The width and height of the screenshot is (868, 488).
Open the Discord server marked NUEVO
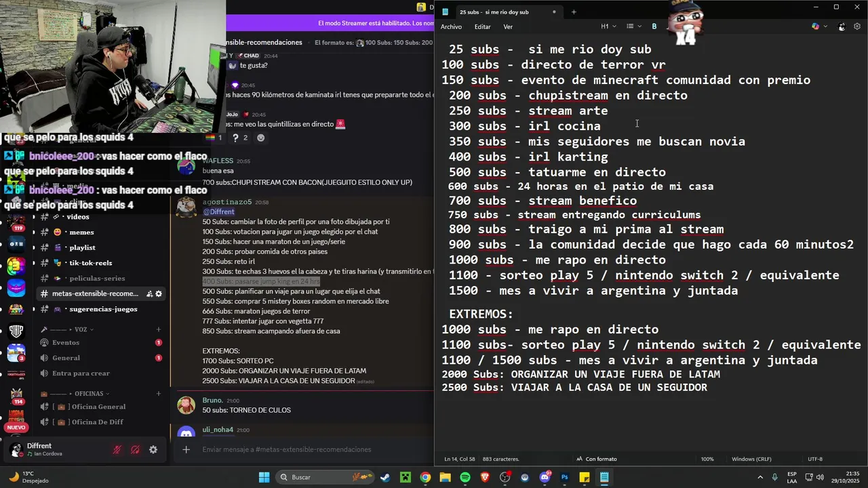point(16,420)
